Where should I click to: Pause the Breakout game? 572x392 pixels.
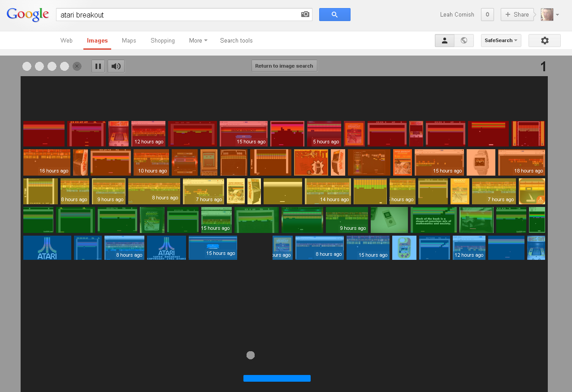[x=98, y=66]
